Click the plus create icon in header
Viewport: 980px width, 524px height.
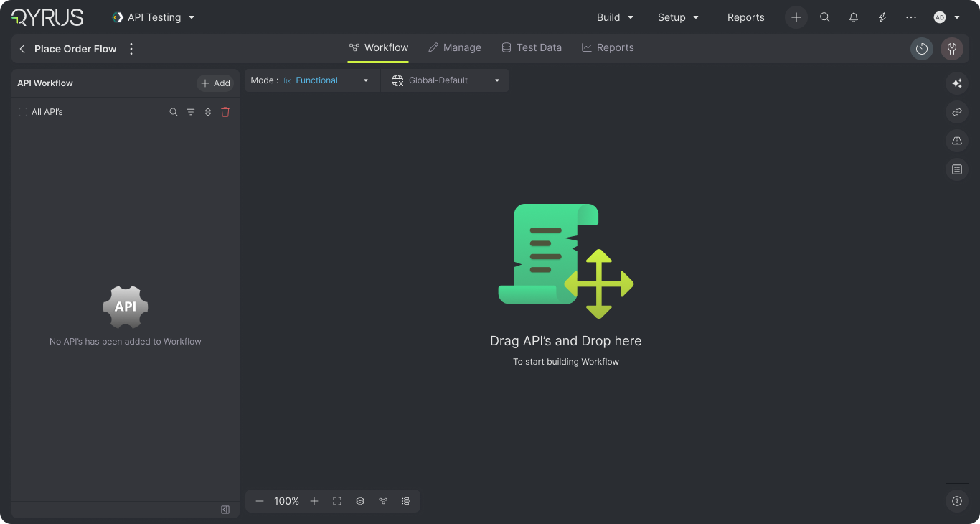point(796,17)
